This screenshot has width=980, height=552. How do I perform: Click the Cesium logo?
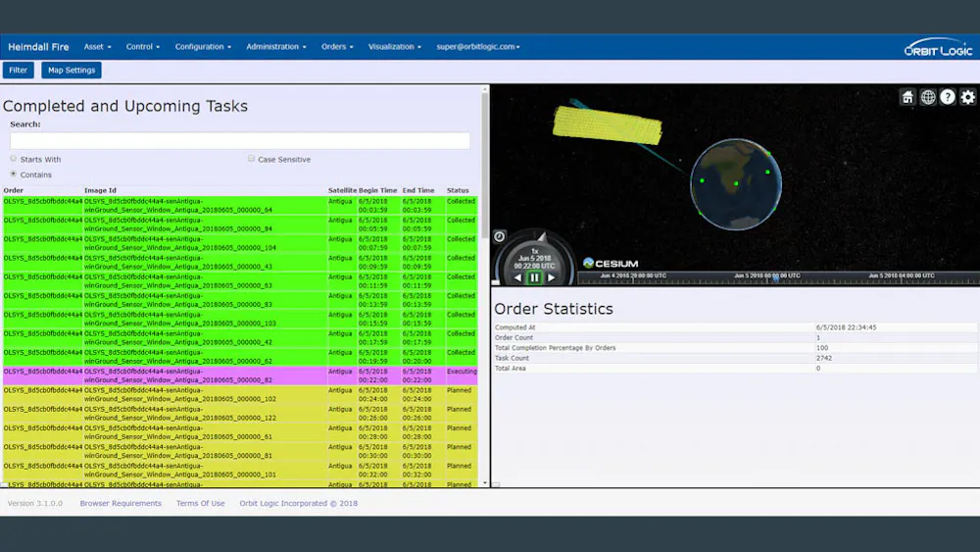coord(611,263)
